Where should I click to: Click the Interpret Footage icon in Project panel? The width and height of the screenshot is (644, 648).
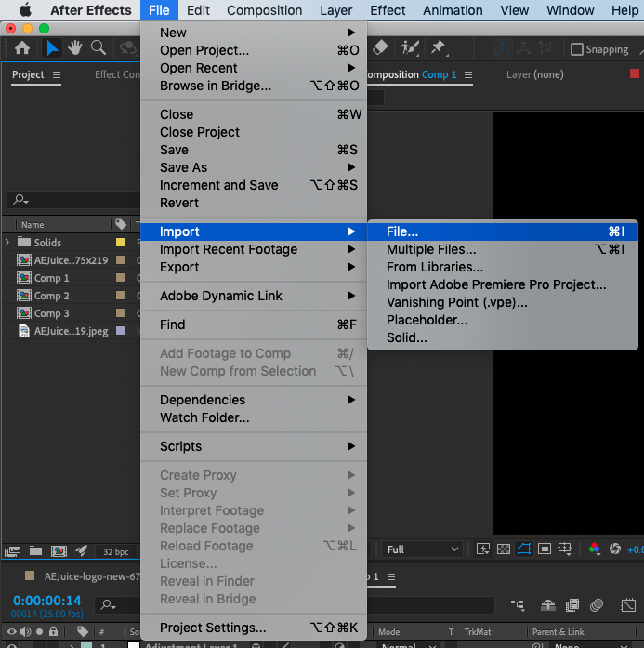[x=13, y=551]
